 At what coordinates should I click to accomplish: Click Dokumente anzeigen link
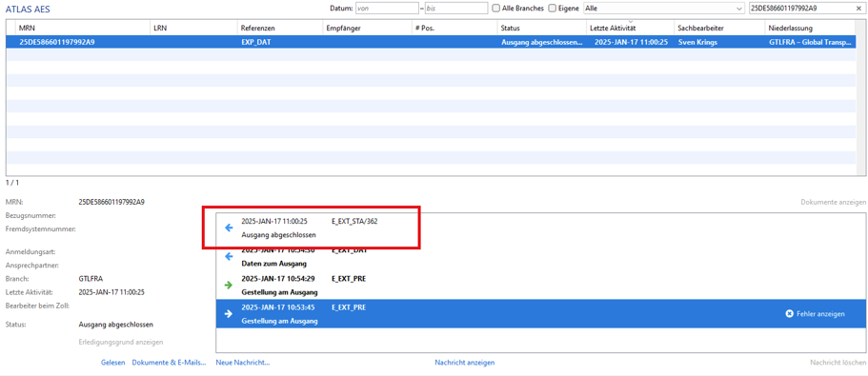click(x=834, y=203)
